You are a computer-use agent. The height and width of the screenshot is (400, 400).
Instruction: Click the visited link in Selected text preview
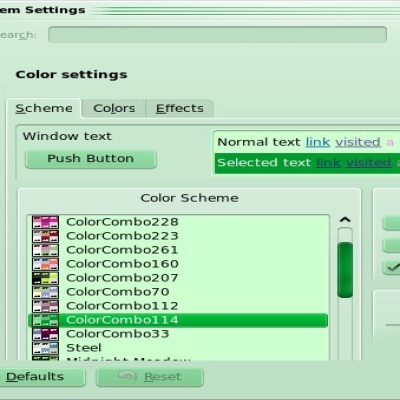pyautogui.click(x=369, y=163)
